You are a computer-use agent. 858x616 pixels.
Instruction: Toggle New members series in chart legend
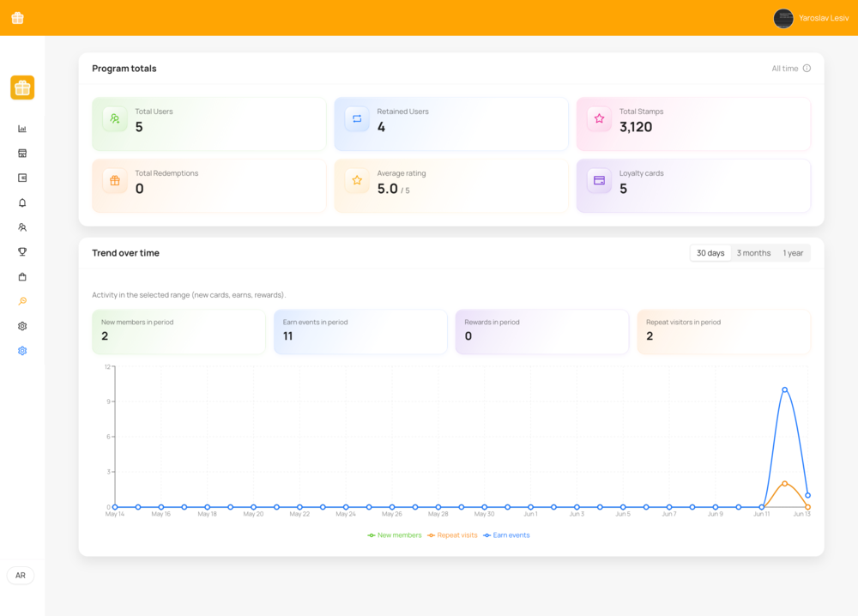coord(395,535)
